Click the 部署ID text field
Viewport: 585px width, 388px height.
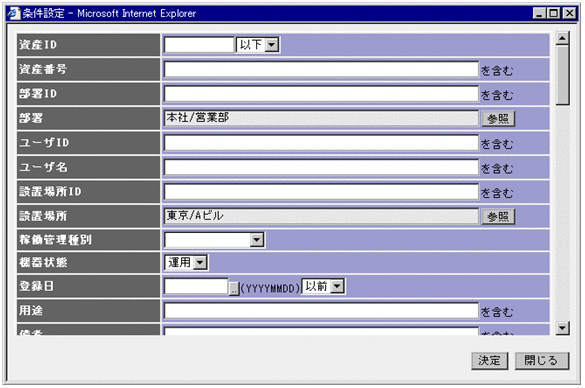pyautogui.click(x=321, y=94)
